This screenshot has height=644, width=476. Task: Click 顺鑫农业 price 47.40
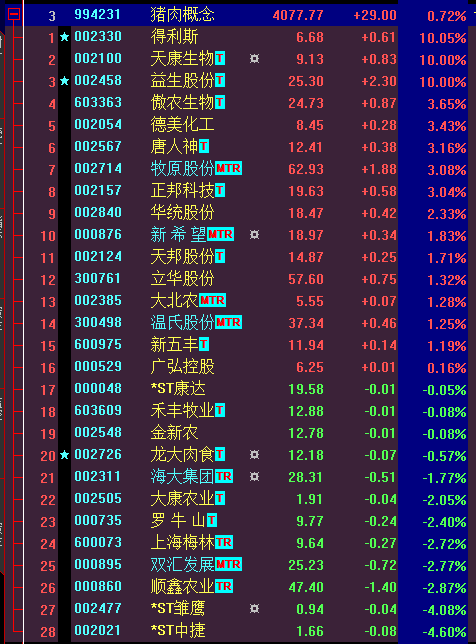[x=306, y=587]
